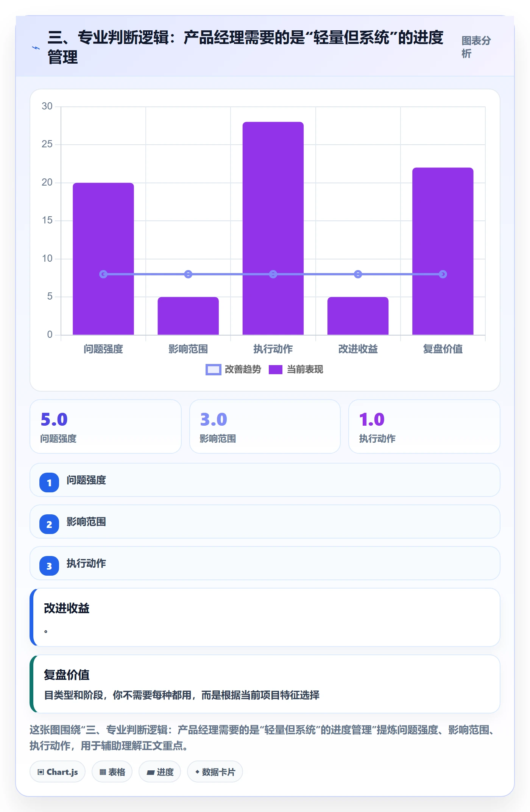Click the 进度 tag chip
530x812 pixels.
[160, 772]
